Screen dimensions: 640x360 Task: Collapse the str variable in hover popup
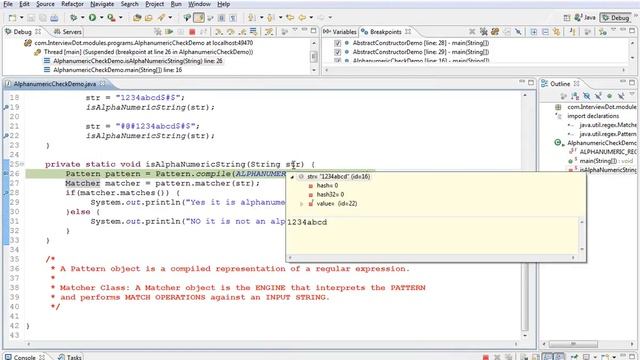(292, 177)
